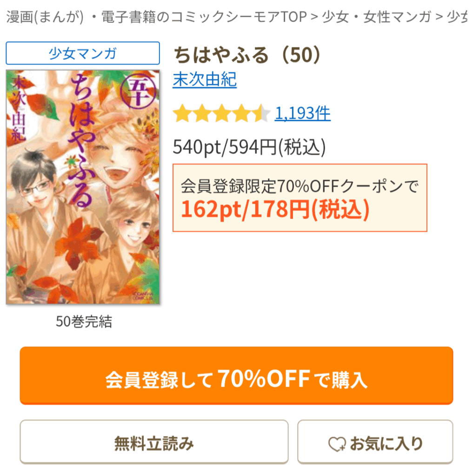Image resolution: width=473 pixels, height=476 pixels.
Task: Go to 少女・女性マンガ breadcrumb category
Action: [x=376, y=17]
